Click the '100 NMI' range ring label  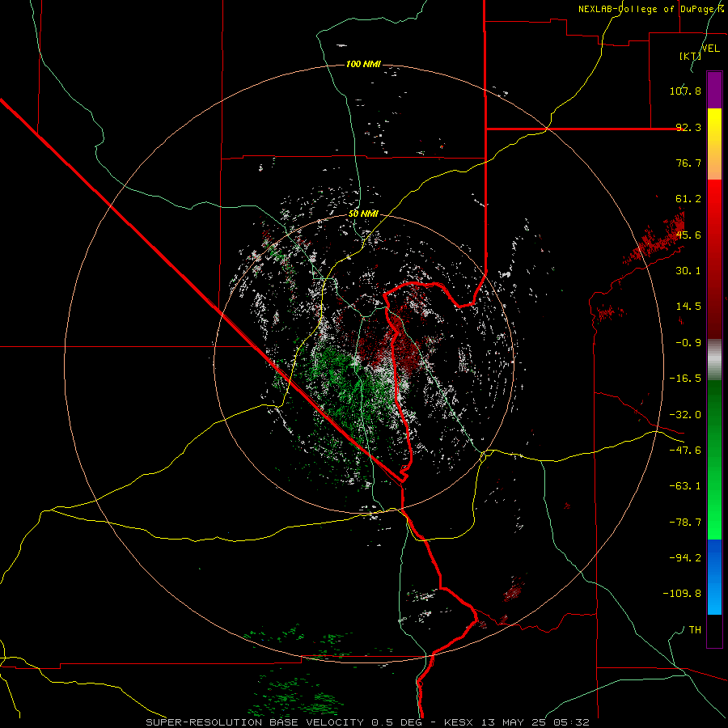click(363, 64)
